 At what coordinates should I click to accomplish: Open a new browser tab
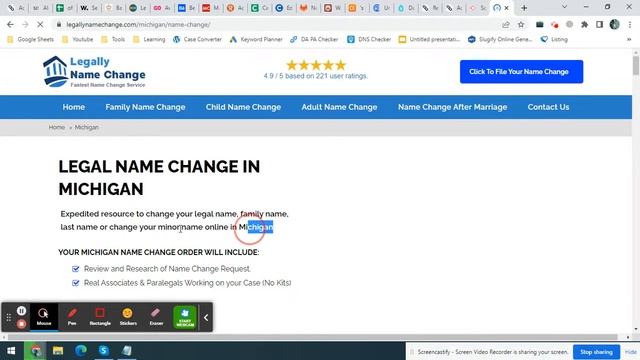tap(524, 8)
